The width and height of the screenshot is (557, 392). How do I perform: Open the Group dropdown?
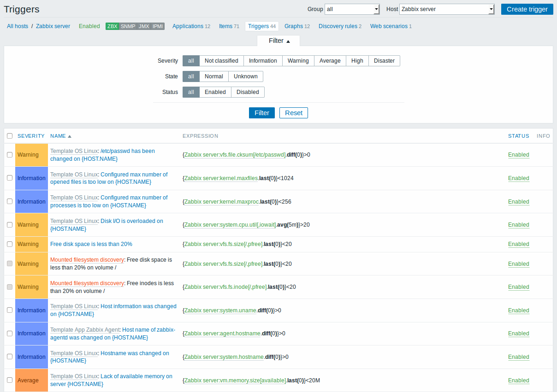tap(352, 9)
